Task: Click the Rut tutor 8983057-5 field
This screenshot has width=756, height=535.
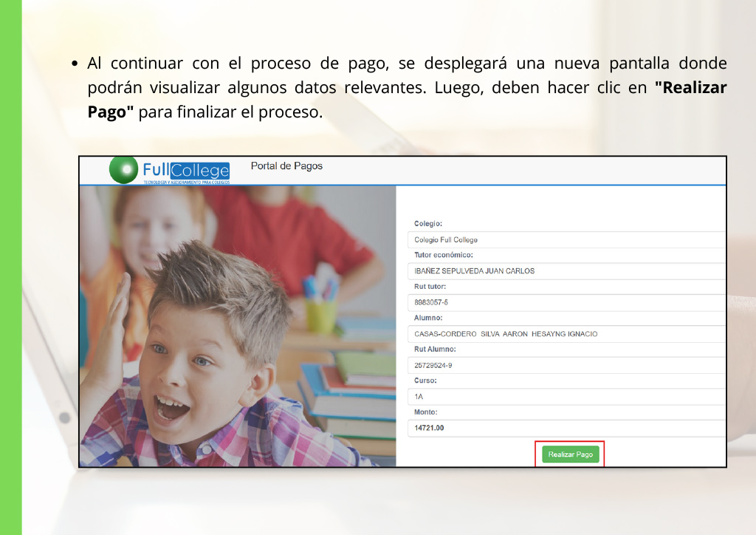Action: point(566,302)
